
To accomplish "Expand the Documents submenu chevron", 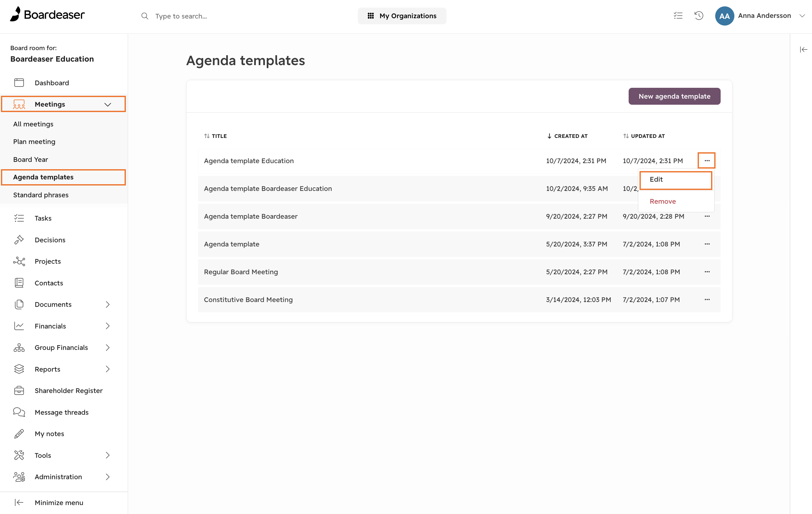I will [108, 304].
